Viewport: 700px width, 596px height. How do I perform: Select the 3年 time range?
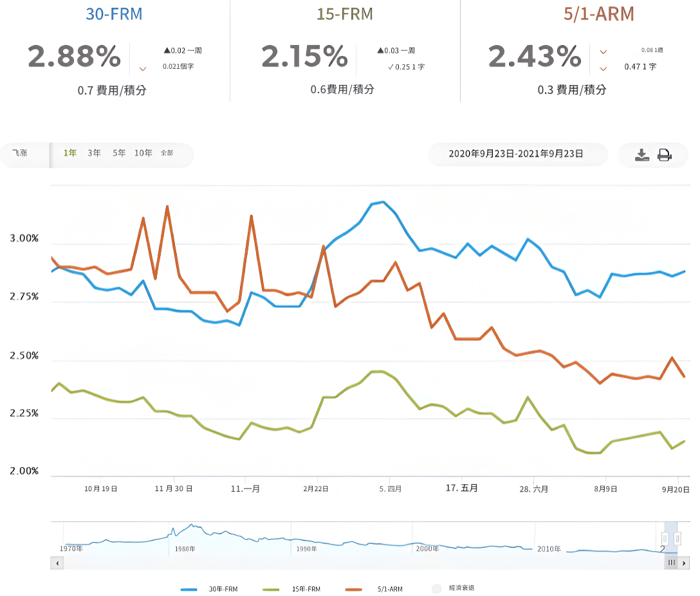(94, 153)
